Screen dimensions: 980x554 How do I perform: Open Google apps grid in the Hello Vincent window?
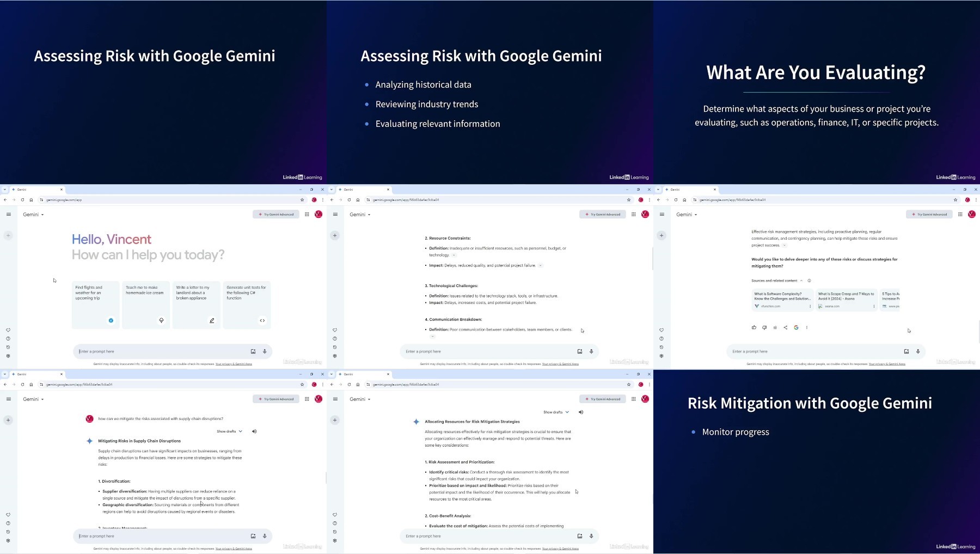click(x=307, y=214)
